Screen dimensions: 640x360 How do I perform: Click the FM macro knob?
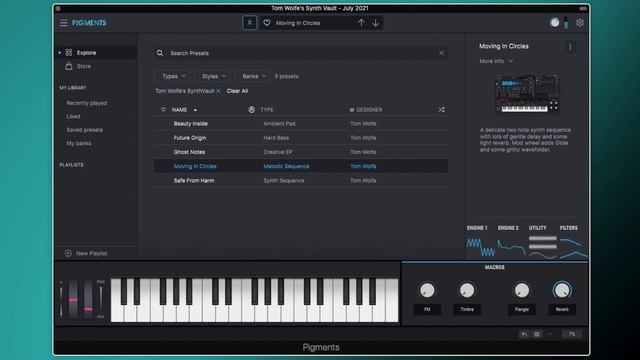[427, 291]
